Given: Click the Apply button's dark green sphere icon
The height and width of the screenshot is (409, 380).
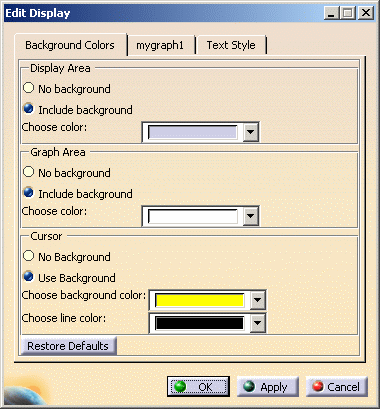Looking at the screenshot, I should point(249,387).
